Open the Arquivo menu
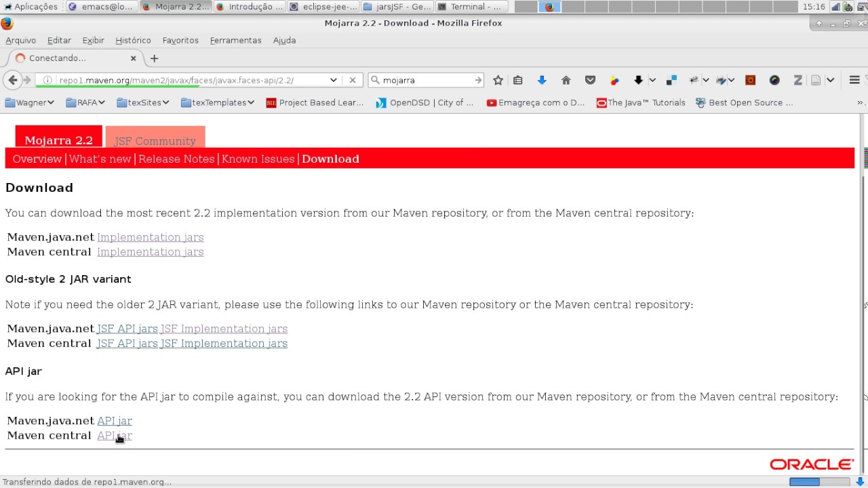The image size is (868, 488). pos(20,41)
